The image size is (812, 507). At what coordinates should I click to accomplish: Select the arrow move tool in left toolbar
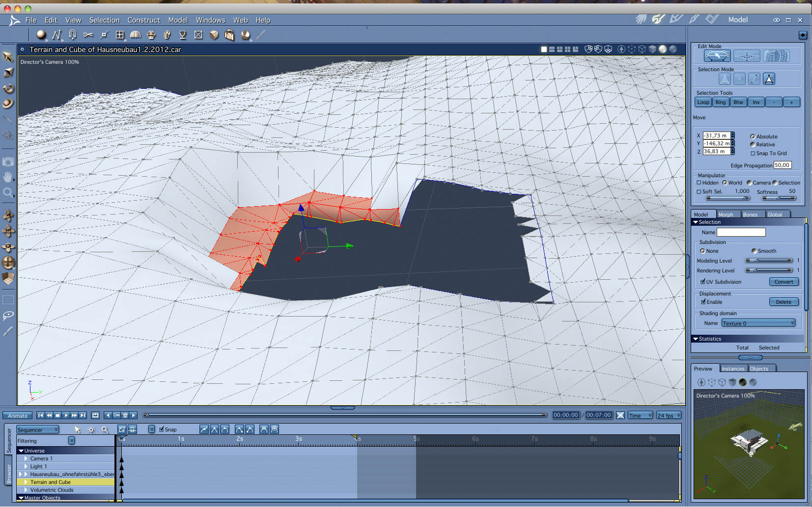pyautogui.click(x=8, y=57)
